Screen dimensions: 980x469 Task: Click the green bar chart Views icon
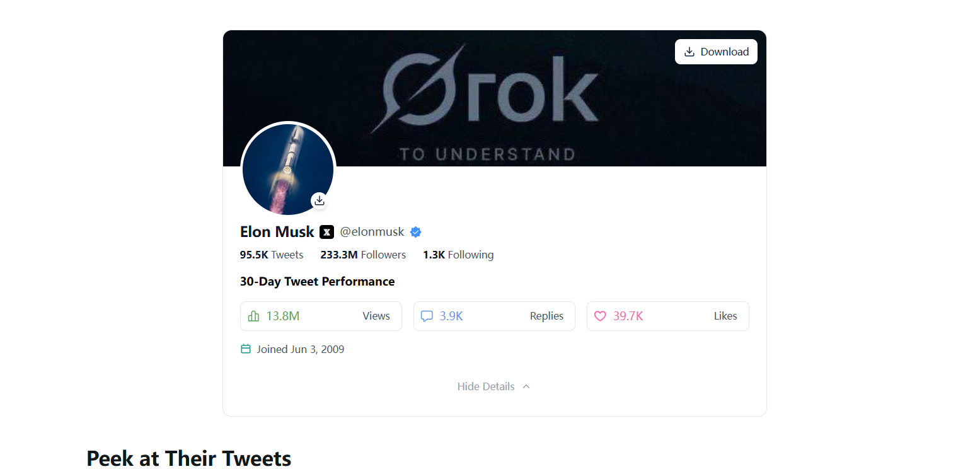[x=254, y=316]
